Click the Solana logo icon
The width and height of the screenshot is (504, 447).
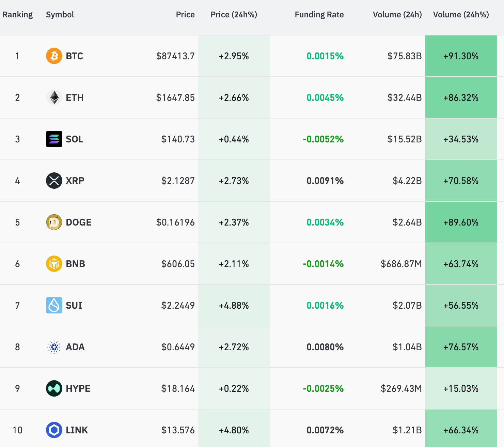point(54,139)
